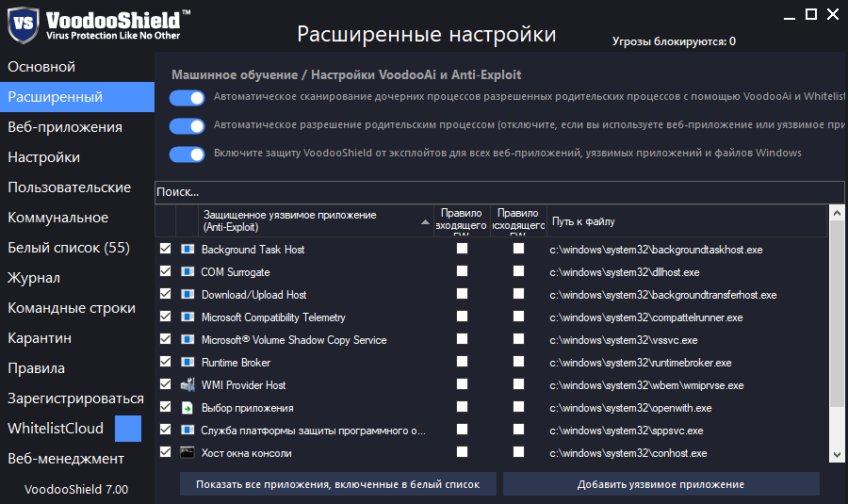Screen dimensions: 848x504
Task: Click the VoodooShield shield logo
Action: coord(24,24)
